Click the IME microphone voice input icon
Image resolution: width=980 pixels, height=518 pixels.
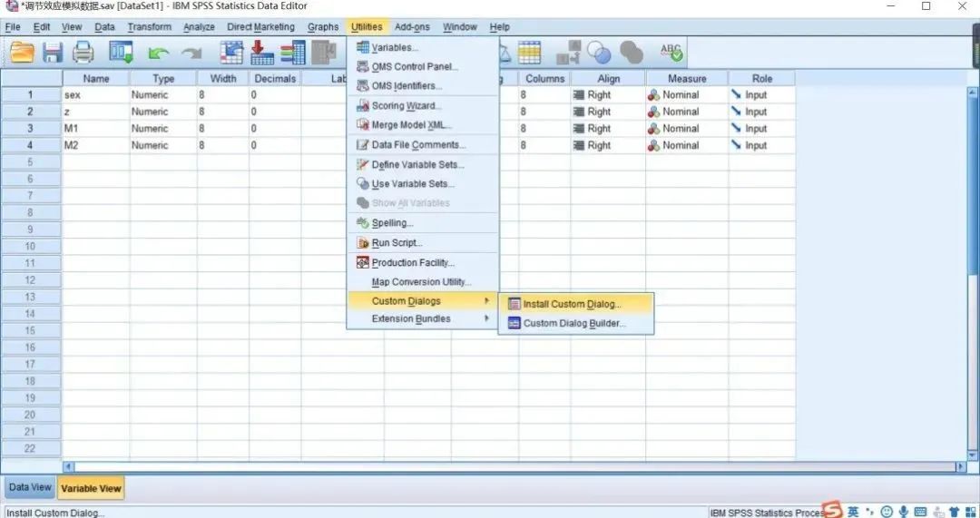(x=903, y=512)
